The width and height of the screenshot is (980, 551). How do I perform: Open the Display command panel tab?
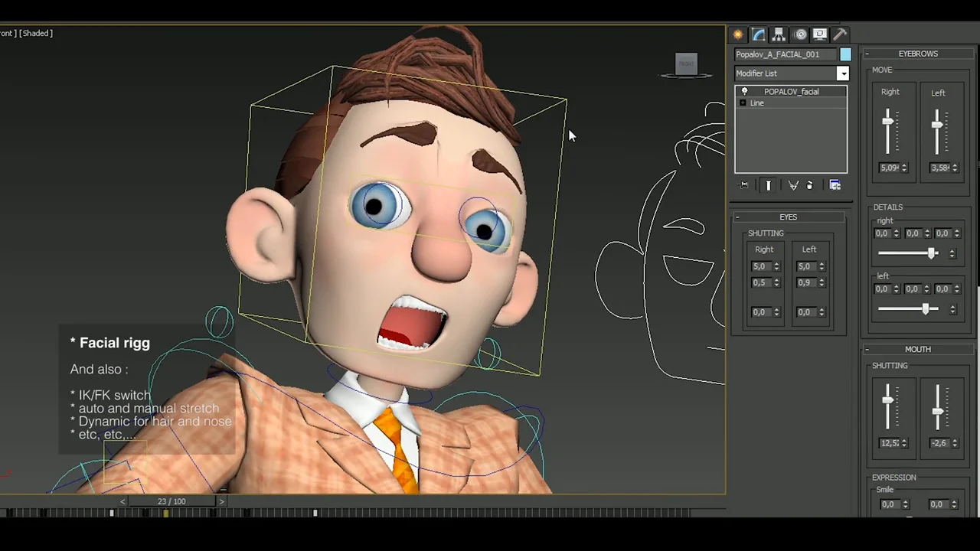[x=820, y=34]
